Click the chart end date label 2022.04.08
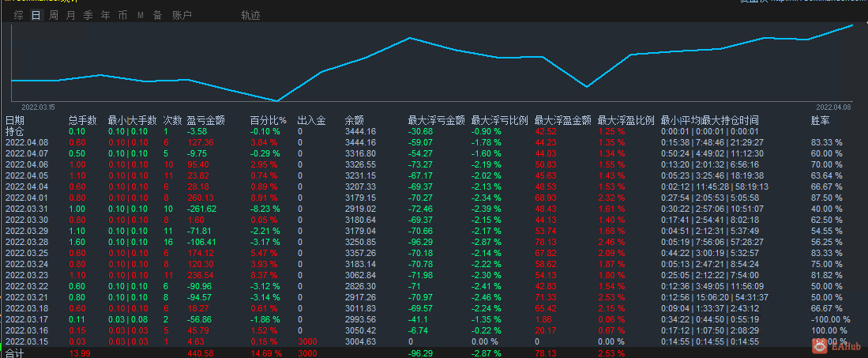The image size is (868, 358). [x=834, y=107]
